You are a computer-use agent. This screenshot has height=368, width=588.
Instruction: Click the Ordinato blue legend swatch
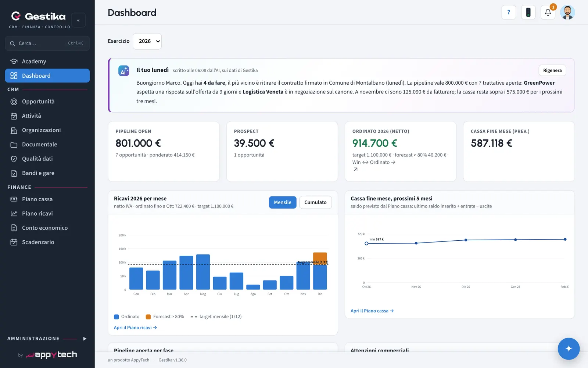point(116,317)
